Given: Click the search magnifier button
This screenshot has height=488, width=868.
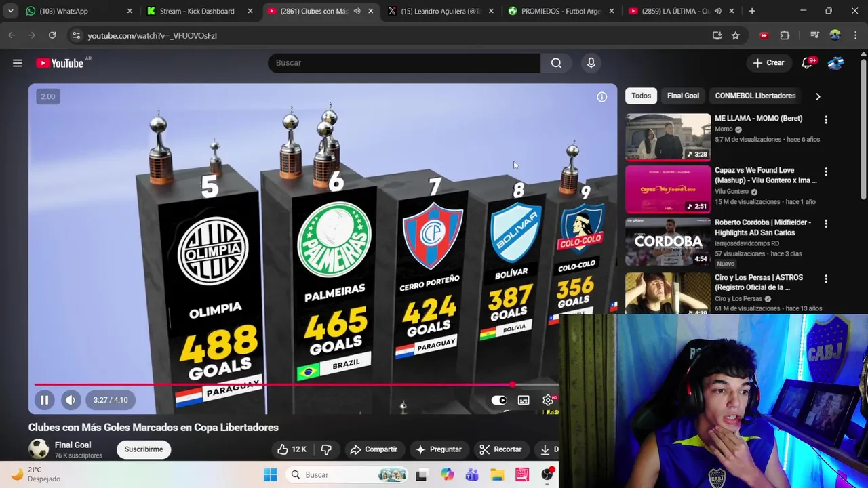Looking at the screenshot, I should pyautogui.click(x=556, y=63).
